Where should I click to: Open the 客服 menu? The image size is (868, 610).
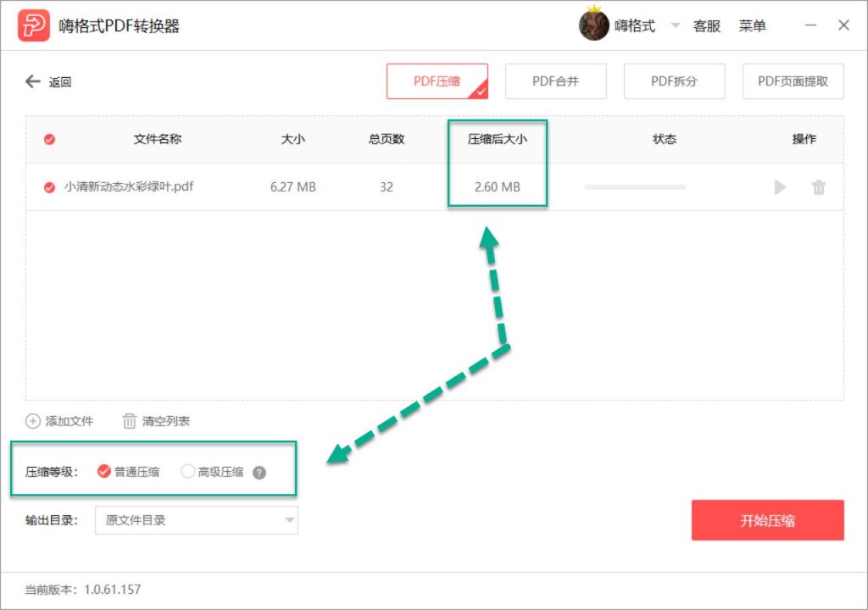[706, 26]
